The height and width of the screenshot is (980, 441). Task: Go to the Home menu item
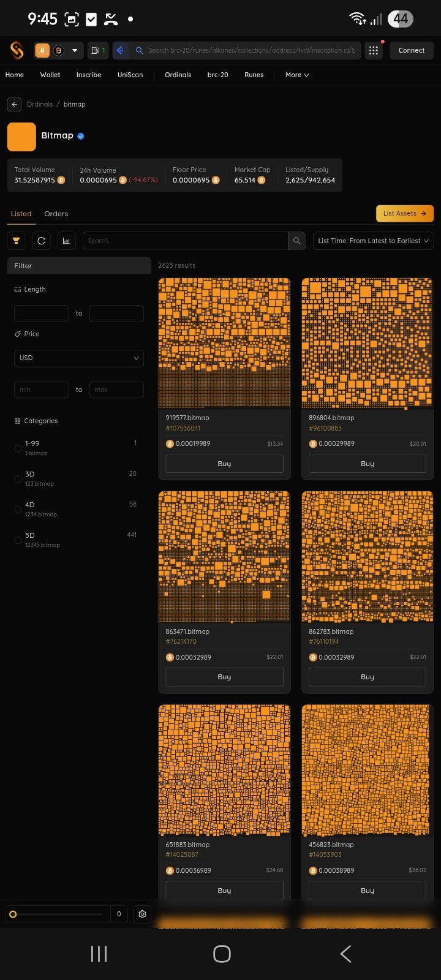point(15,75)
